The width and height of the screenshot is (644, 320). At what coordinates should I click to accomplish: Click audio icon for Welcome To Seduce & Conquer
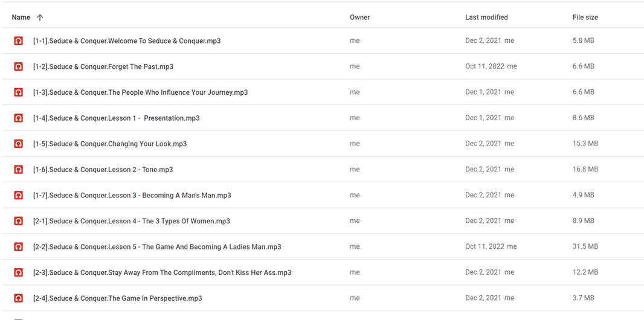point(18,40)
